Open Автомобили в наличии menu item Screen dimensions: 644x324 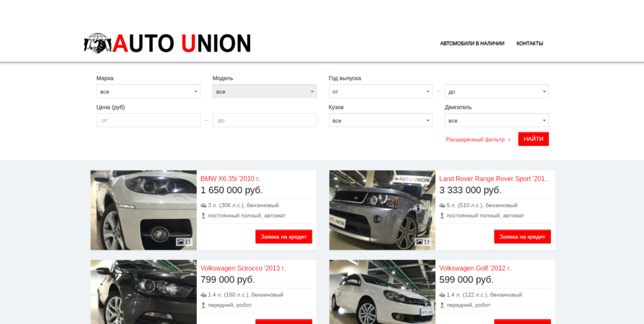coord(472,43)
